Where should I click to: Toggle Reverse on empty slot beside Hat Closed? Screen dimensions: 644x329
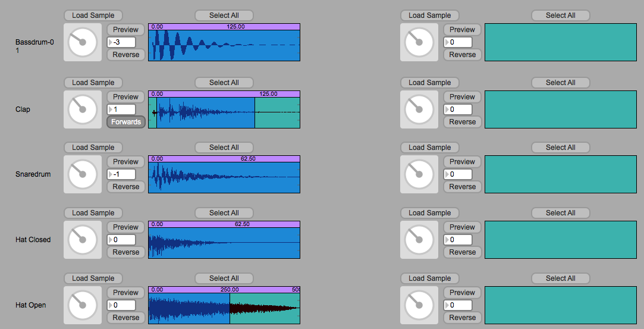click(x=462, y=252)
